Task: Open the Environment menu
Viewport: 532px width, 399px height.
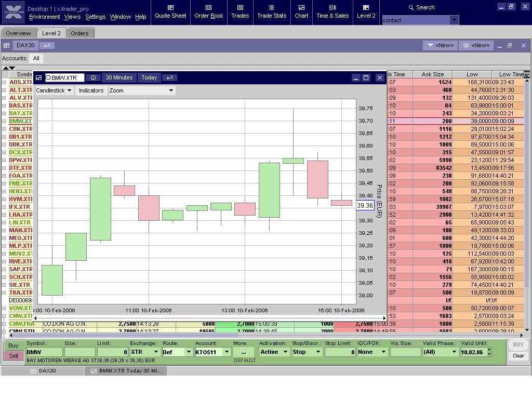Action: 45,17
